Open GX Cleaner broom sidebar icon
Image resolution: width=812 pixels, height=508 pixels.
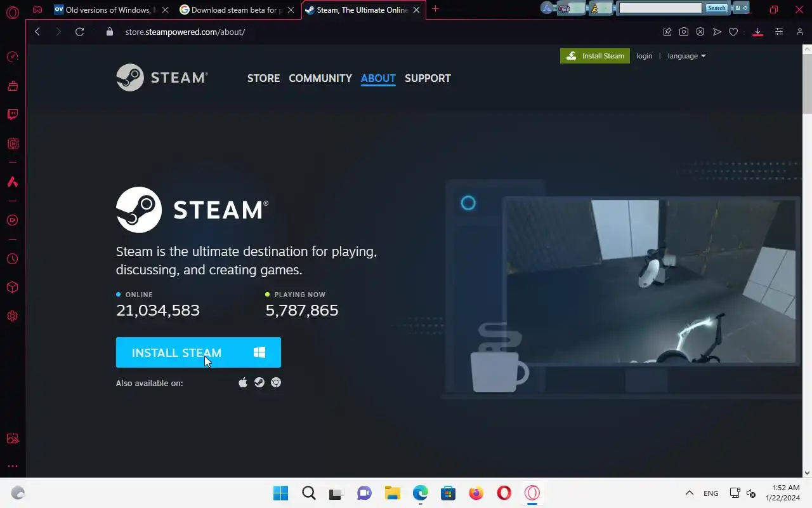[x=12, y=86]
